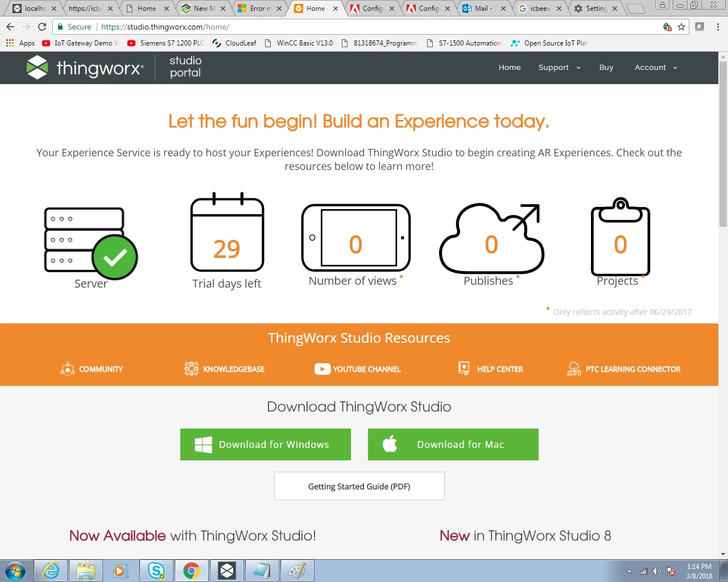Click the page vertical scrollbar thumb
Screen dimensions: 728x582
click(723, 144)
